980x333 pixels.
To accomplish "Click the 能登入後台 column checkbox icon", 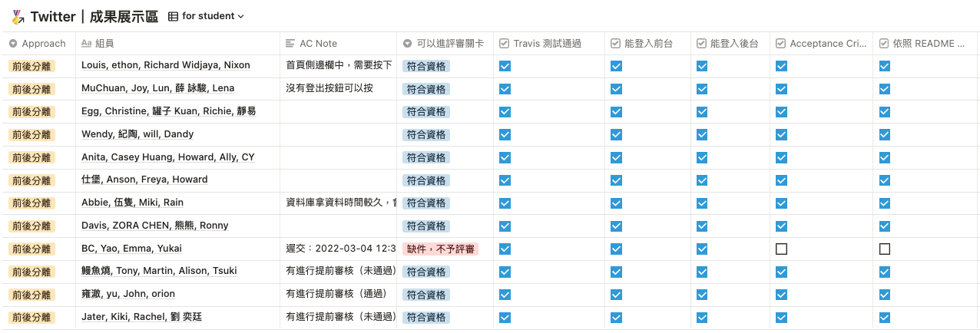I will click(702, 44).
